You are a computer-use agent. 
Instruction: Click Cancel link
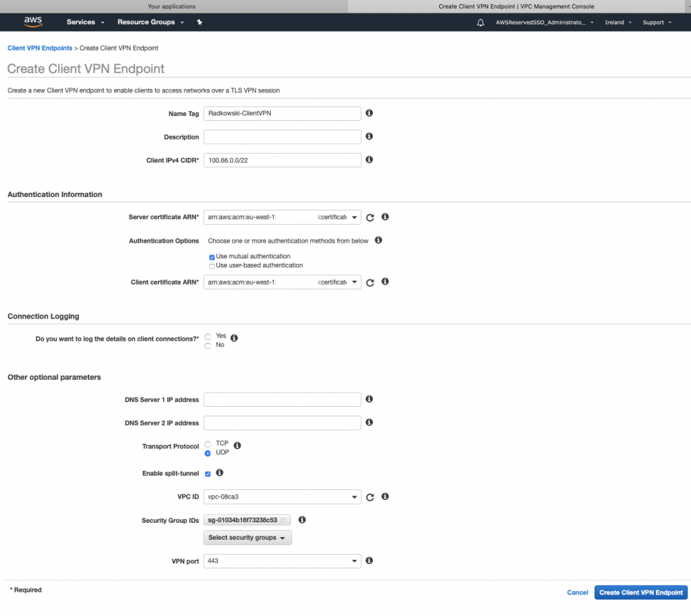point(578,592)
